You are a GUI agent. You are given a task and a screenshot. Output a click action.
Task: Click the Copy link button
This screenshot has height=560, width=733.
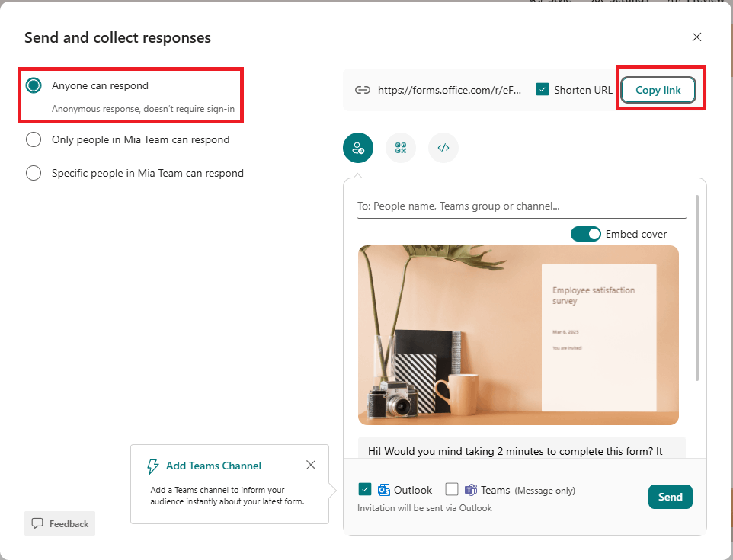[658, 89]
